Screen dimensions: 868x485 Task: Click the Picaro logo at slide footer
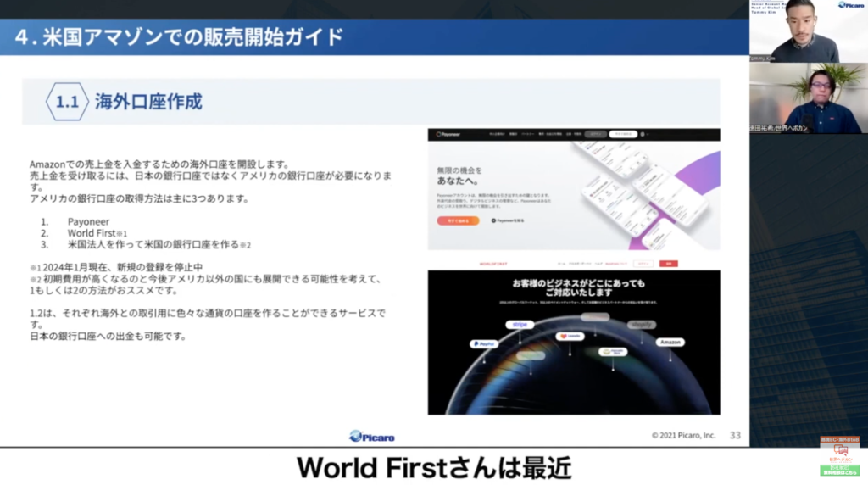tap(372, 437)
